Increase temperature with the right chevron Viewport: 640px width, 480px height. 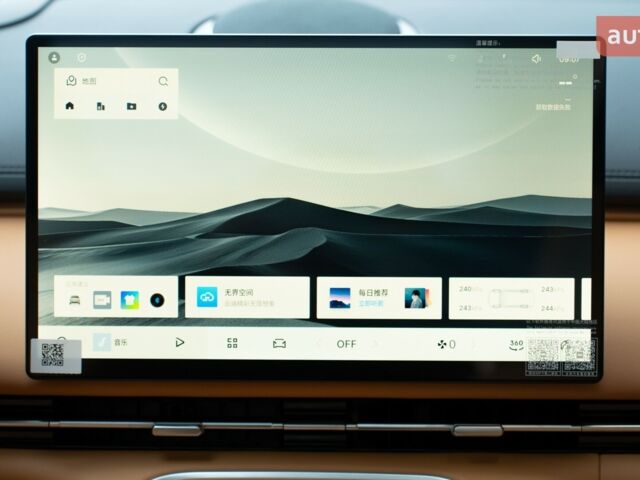pos(373,344)
